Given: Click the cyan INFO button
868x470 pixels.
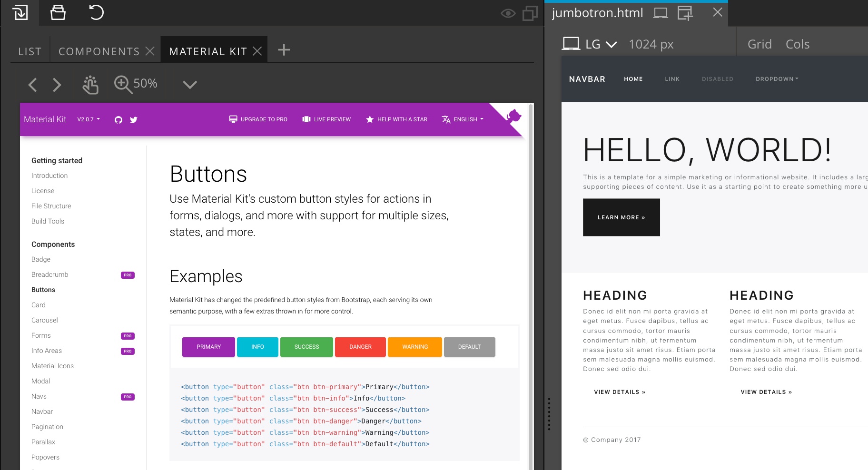Looking at the screenshot, I should (x=257, y=347).
